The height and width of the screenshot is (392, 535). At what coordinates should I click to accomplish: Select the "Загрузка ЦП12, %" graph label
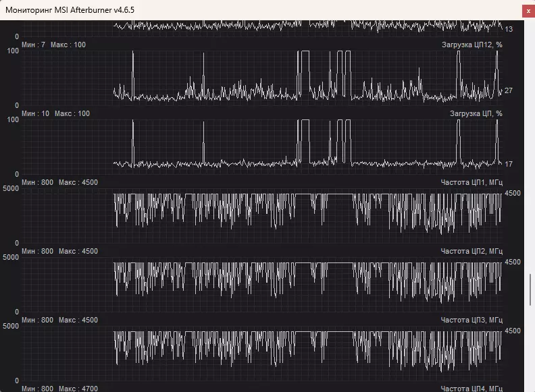click(471, 45)
